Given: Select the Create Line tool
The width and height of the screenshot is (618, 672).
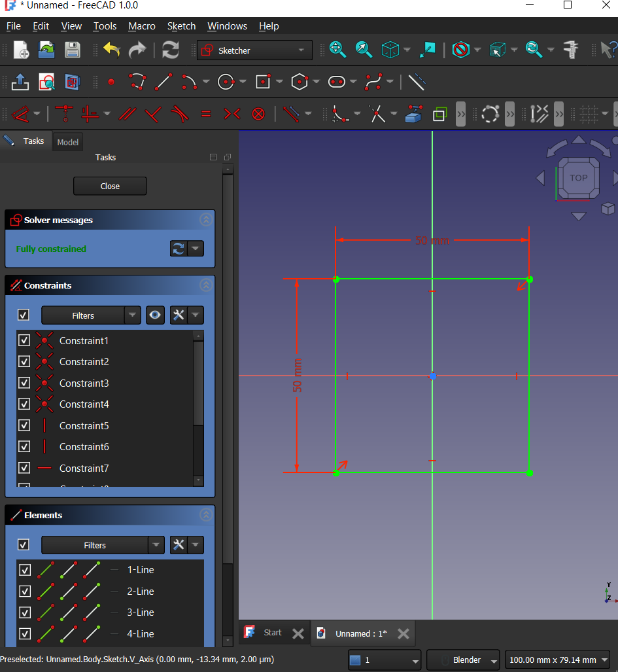Looking at the screenshot, I should (x=163, y=82).
